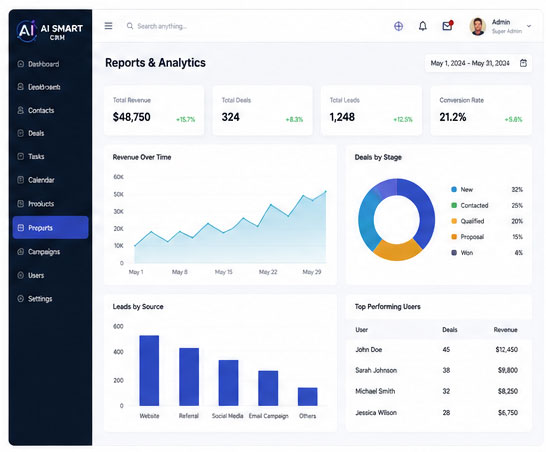Click the Website bar in Leads by Source
This screenshot has width=546, height=452.
click(x=149, y=371)
